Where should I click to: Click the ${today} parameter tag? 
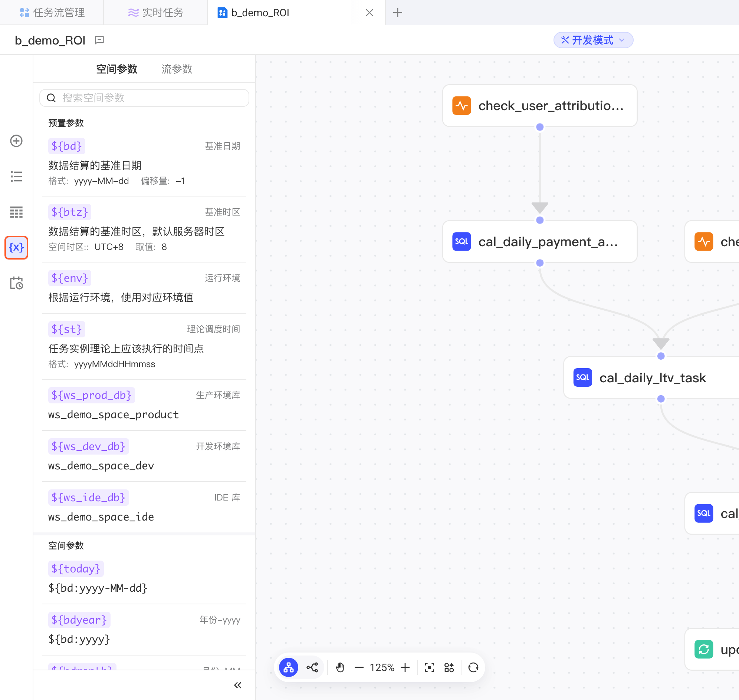76,569
